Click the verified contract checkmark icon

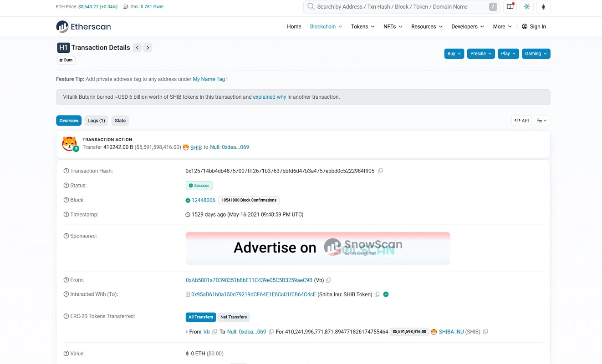tap(386, 294)
